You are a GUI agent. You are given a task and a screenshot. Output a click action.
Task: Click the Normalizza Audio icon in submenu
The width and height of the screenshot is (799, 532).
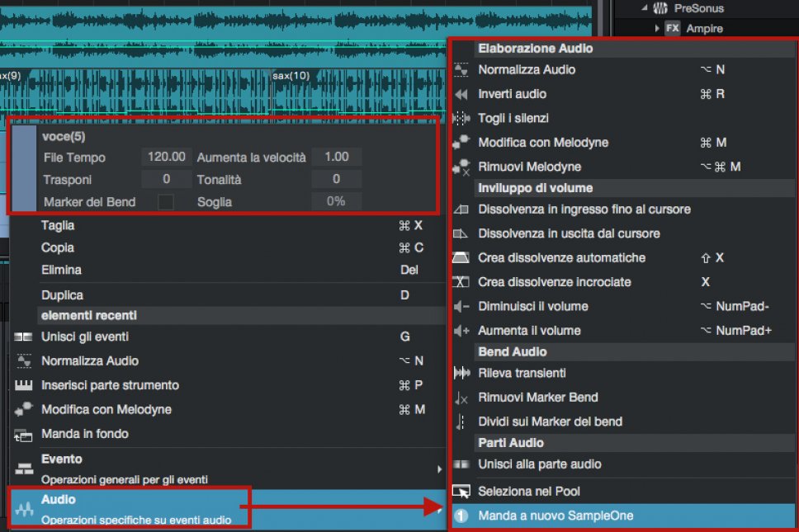pyautogui.click(x=461, y=70)
